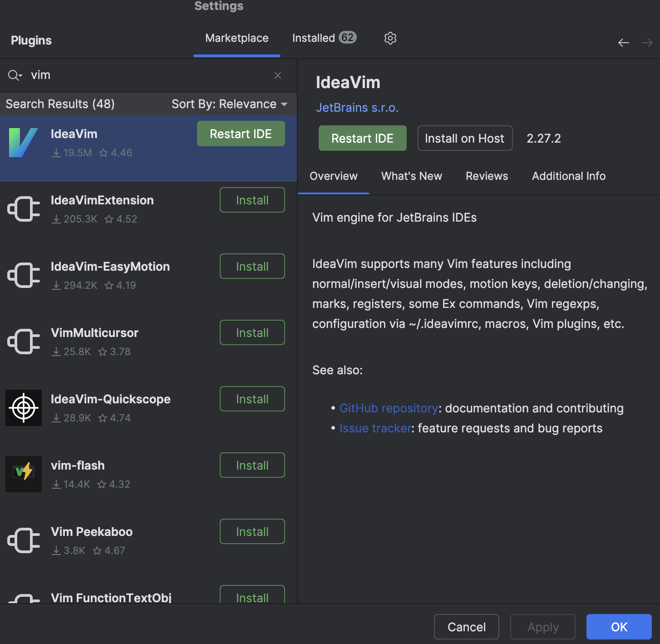Open the What's New tab
This screenshot has width=660, height=644.
click(411, 176)
